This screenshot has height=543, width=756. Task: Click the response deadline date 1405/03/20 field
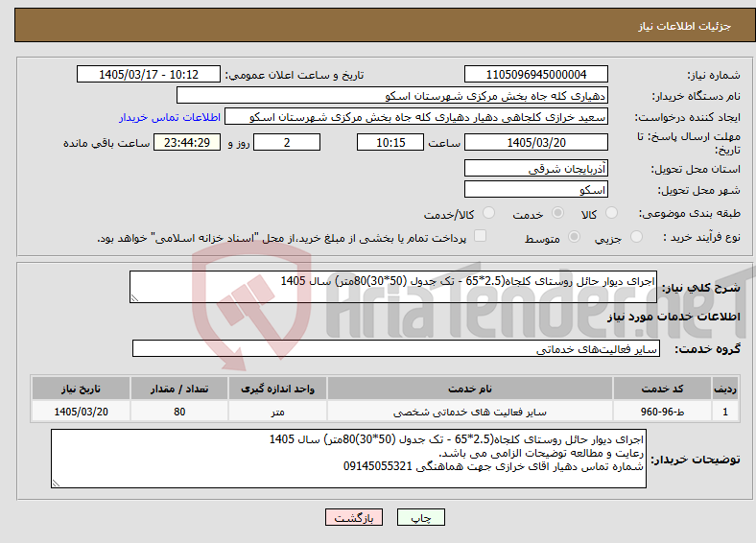[x=535, y=142]
